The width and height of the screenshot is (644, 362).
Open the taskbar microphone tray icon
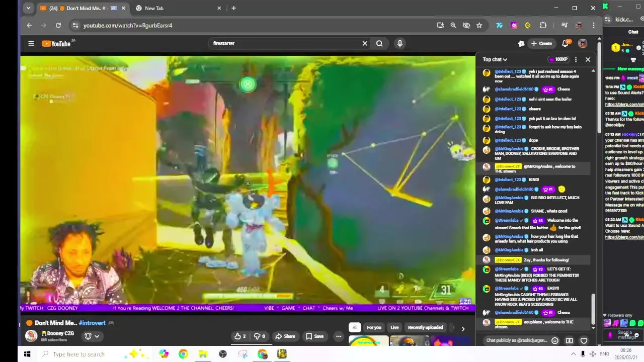583,354
